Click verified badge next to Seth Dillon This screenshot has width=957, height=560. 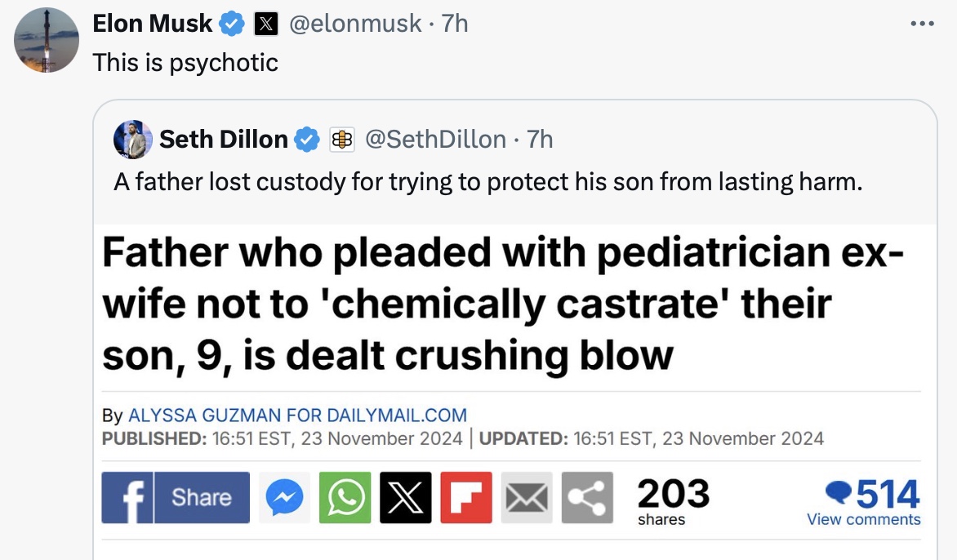(307, 140)
